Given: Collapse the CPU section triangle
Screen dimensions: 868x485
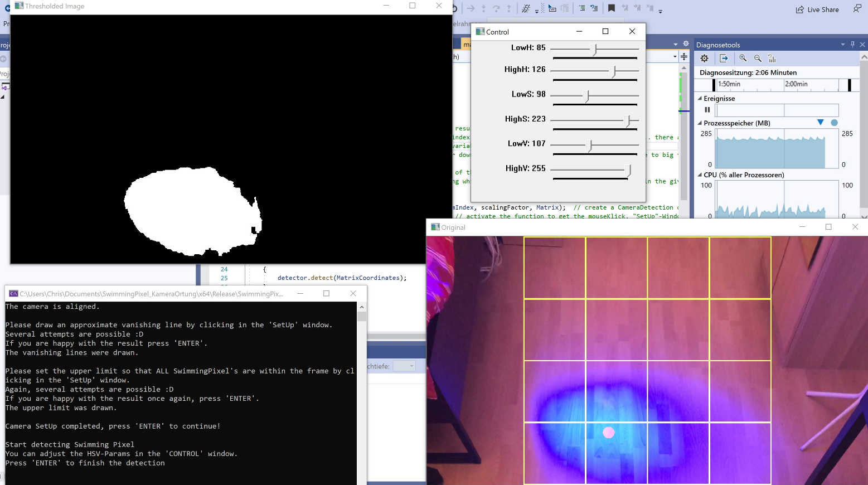Looking at the screenshot, I should pos(700,174).
